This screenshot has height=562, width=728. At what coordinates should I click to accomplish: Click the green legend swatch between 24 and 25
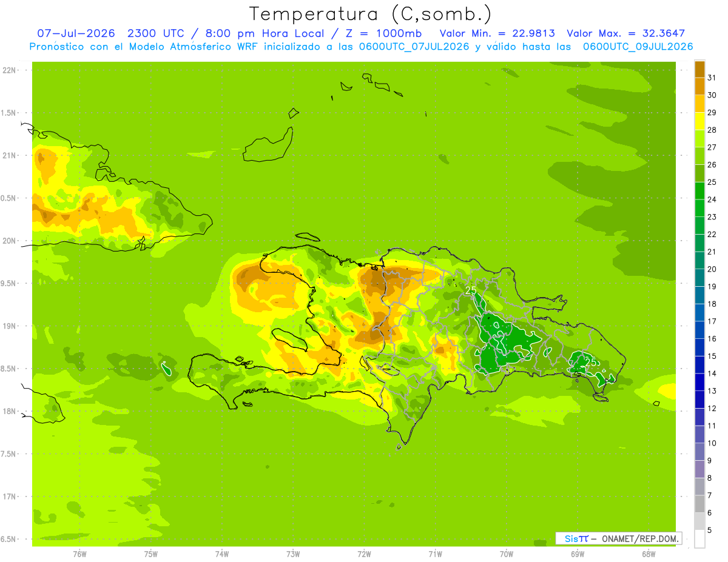(x=699, y=191)
